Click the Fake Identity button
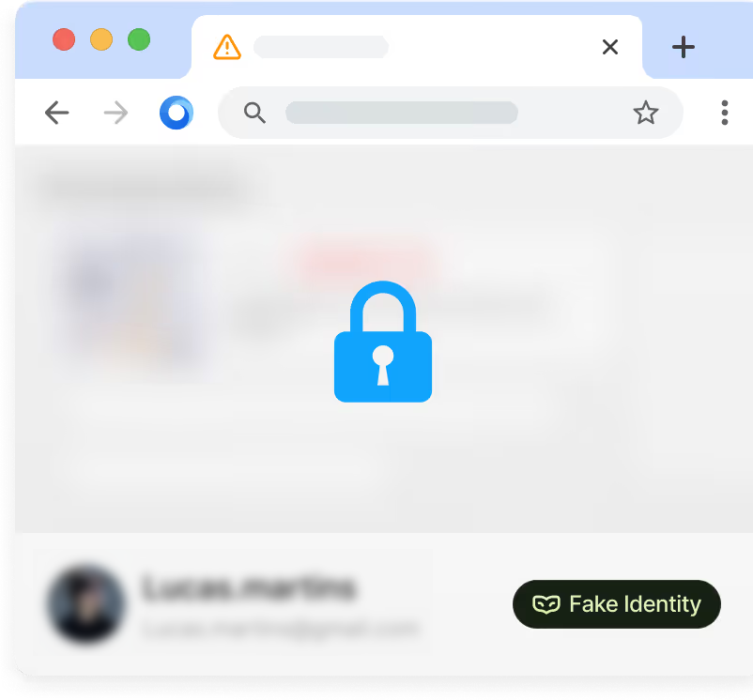The height and width of the screenshot is (700, 753). pyautogui.click(x=617, y=604)
